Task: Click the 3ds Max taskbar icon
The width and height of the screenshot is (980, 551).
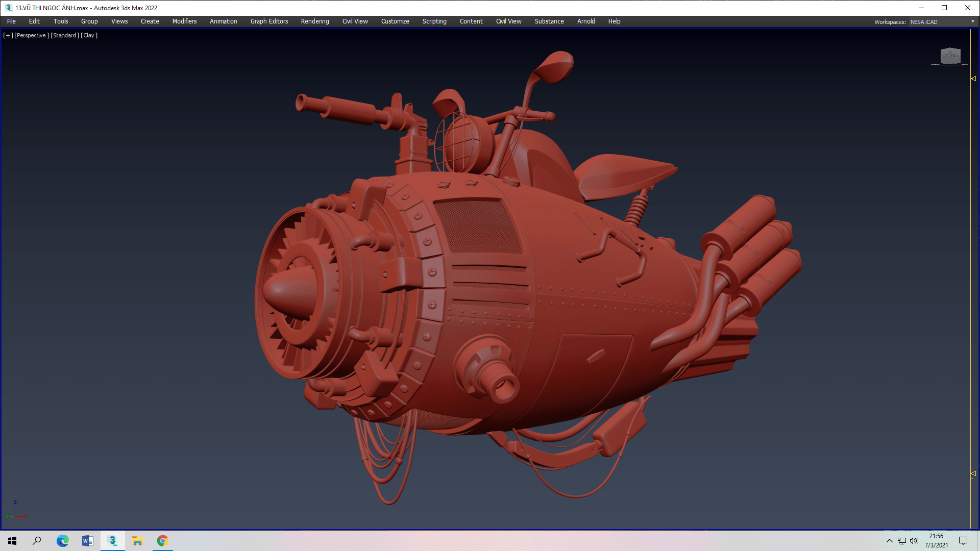Action: [113, 541]
